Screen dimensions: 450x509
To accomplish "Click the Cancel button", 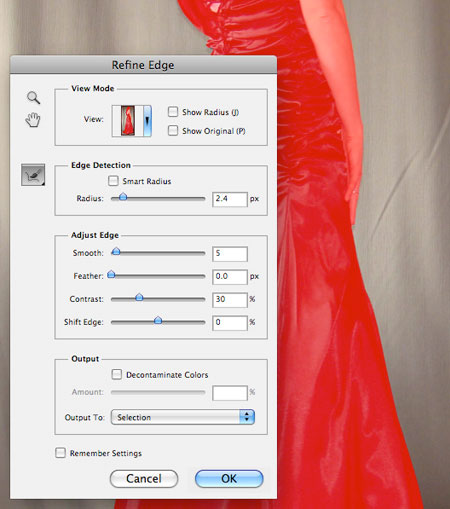I will tap(144, 479).
